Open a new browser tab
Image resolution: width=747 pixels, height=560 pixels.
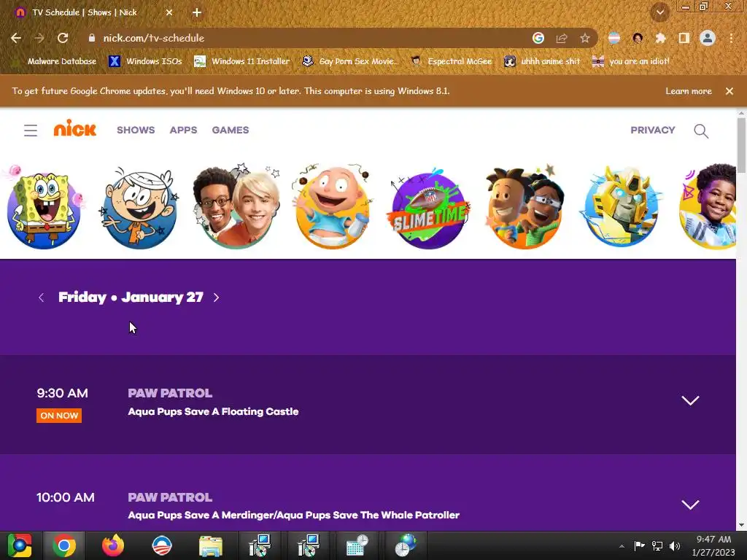(197, 12)
